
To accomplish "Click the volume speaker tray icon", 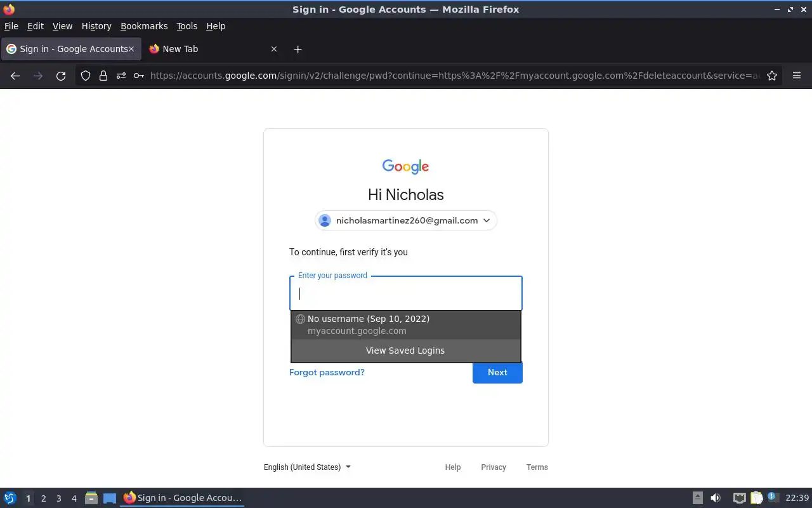I will pos(716,498).
